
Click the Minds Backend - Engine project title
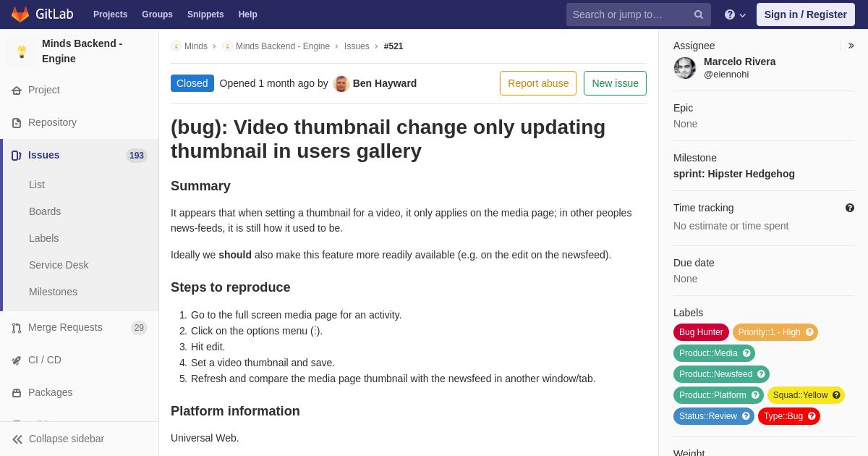click(x=82, y=51)
